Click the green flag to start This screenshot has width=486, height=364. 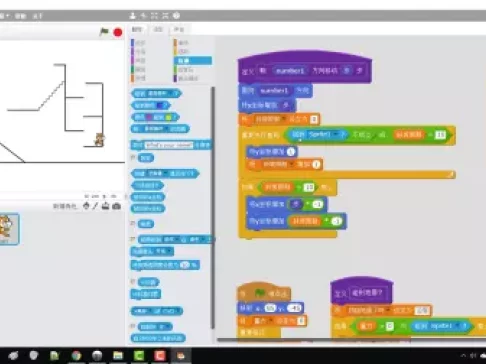coord(104,32)
